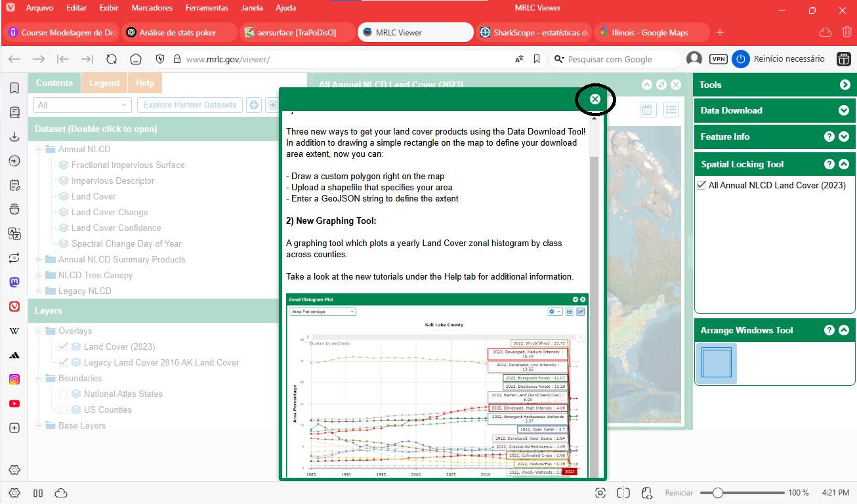Viewport: 857px width, 504px height.
Task: Open Vivaldi bookmarks panel
Action: [14, 88]
